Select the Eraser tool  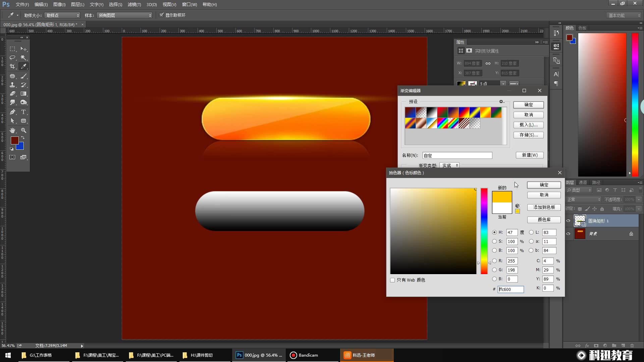click(12, 94)
